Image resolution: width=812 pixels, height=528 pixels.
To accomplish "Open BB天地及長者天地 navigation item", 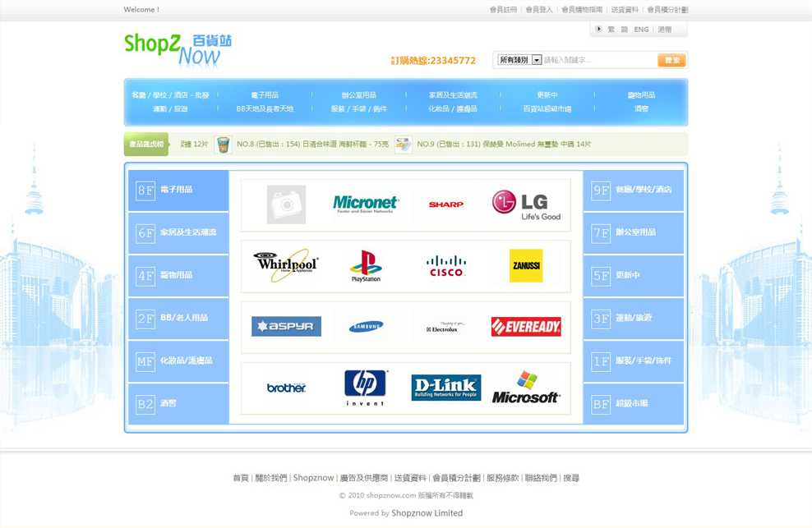I will point(265,108).
